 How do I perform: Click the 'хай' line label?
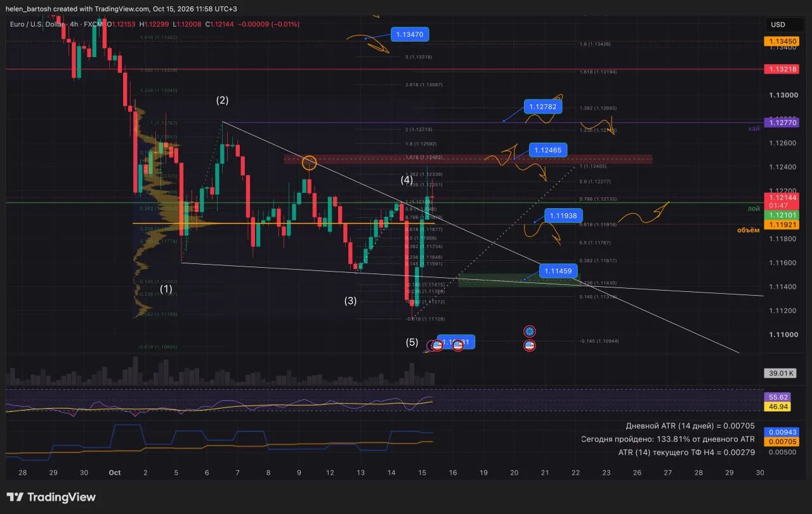click(x=753, y=128)
